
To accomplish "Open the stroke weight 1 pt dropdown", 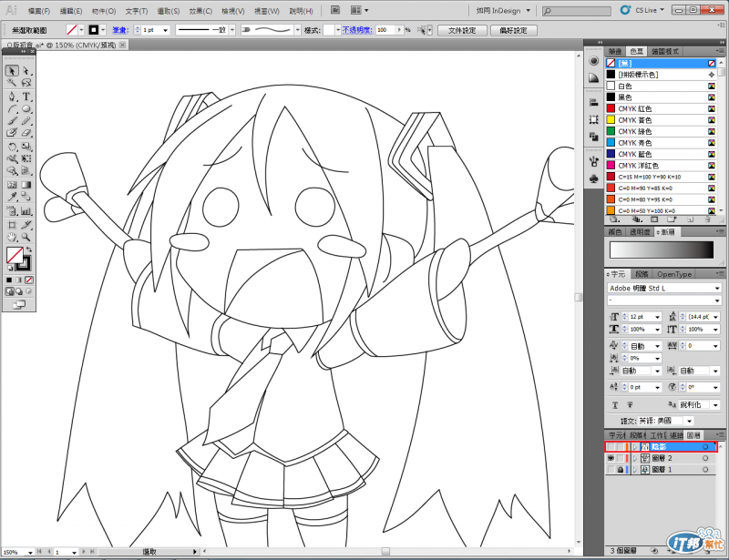I will [x=166, y=30].
